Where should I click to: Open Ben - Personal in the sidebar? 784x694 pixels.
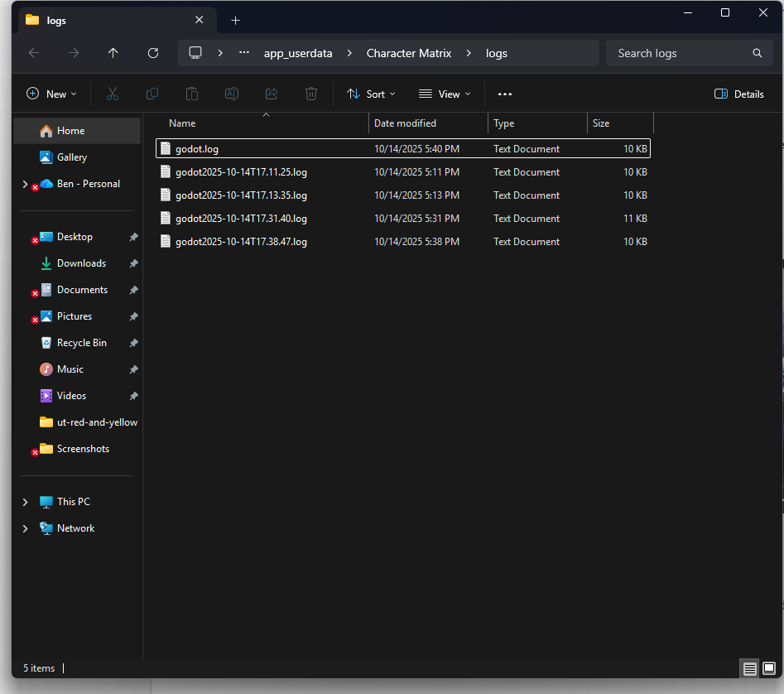[x=77, y=184]
